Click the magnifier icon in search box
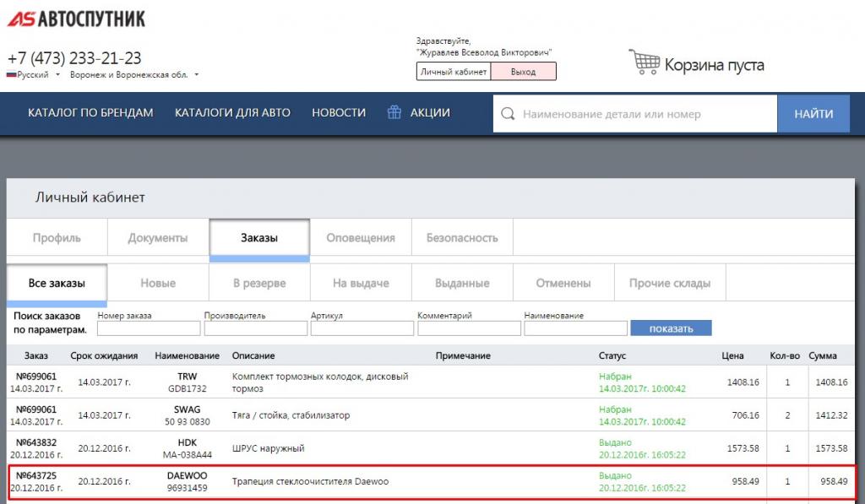 [508, 114]
